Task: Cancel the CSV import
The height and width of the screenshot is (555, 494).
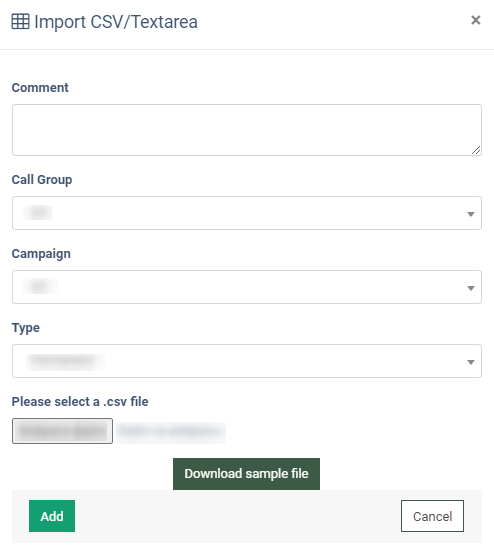Action: 432,516
